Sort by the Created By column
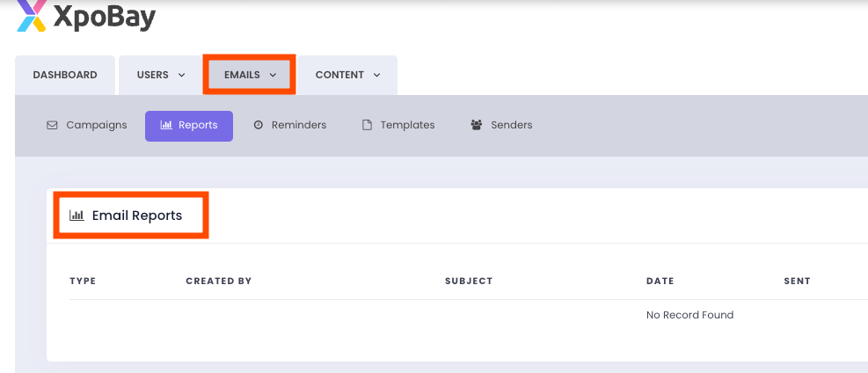Image resolution: width=868 pixels, height=373 pixels. pos(219,282)
